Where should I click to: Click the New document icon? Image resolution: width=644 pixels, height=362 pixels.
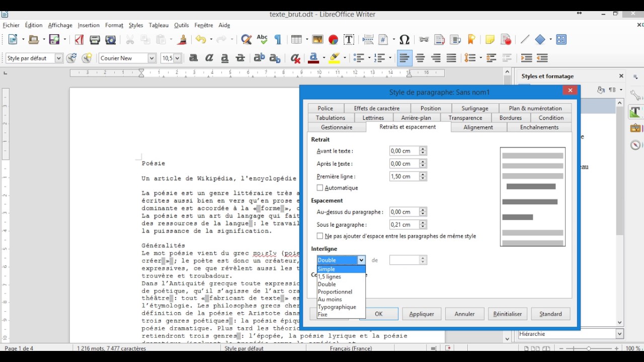coord(13,40)
